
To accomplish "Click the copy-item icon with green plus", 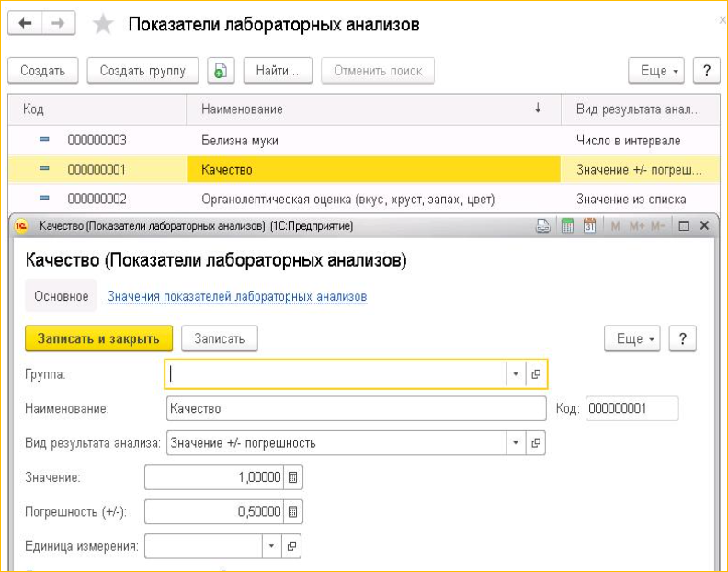I will coord(221,71).
